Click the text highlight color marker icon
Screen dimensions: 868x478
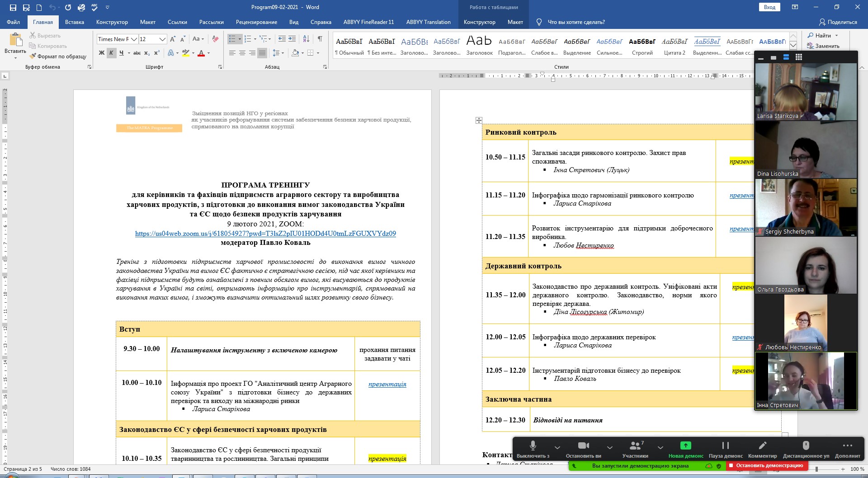pos(185,53)
